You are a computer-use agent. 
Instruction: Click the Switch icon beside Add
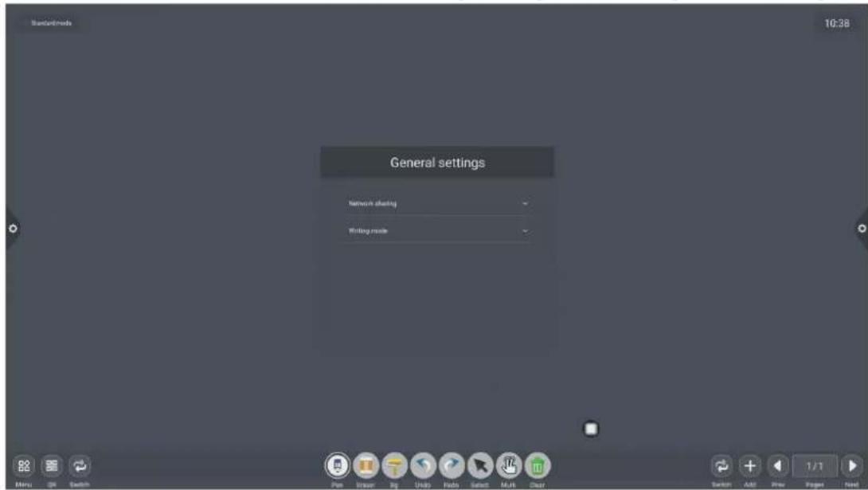pos(721,465)
